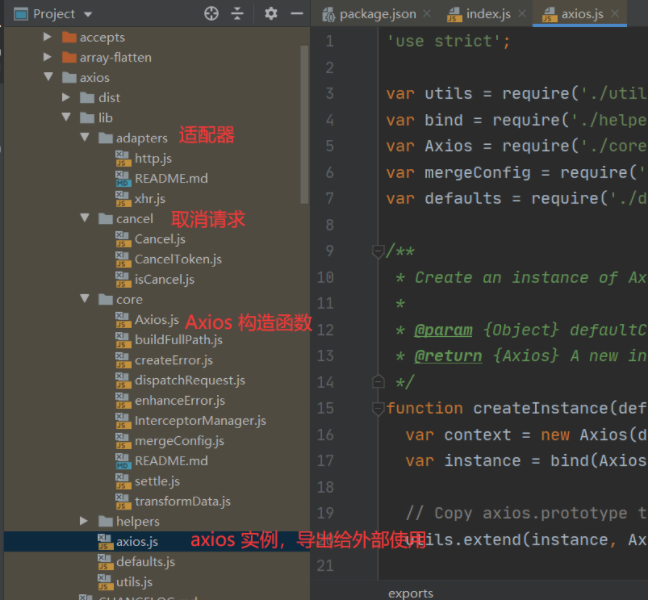Click the xhr.js file icon
The image size is (648, 600).
pyautogui.click(x=123, y=199)
